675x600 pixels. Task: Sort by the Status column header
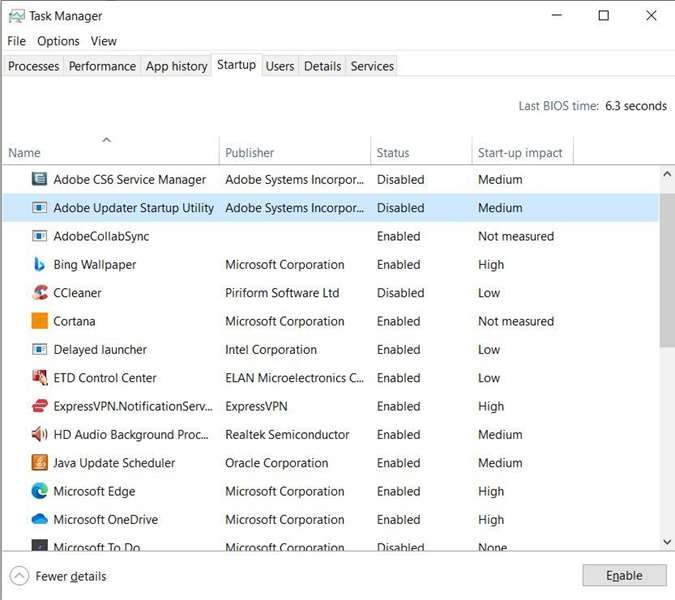421,151
